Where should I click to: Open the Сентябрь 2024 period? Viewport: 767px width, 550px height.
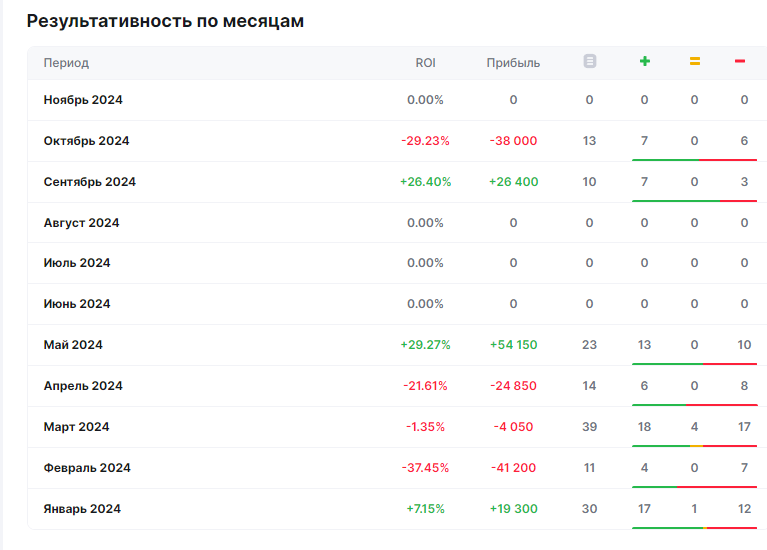pos(89,182)
